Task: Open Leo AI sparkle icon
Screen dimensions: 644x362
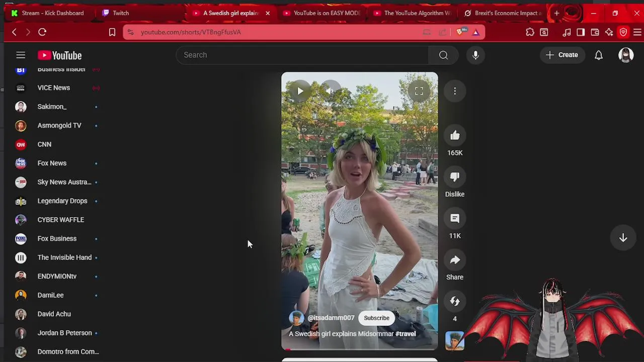Action: click(x=609, y=32)
